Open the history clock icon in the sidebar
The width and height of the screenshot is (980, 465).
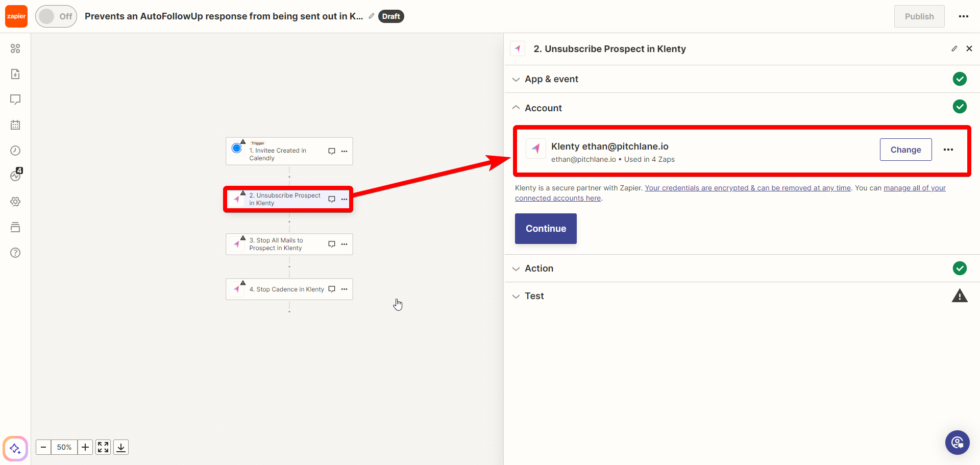(x=15, y=151)
